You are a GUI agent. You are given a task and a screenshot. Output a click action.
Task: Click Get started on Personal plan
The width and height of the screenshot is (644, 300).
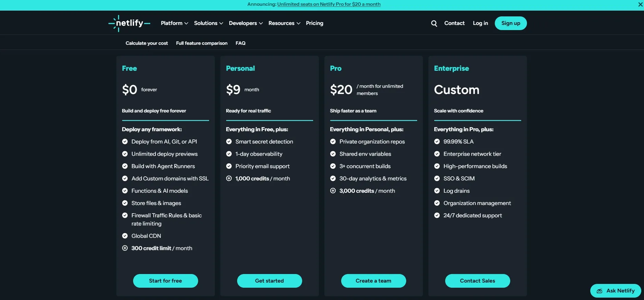(270, 281)
